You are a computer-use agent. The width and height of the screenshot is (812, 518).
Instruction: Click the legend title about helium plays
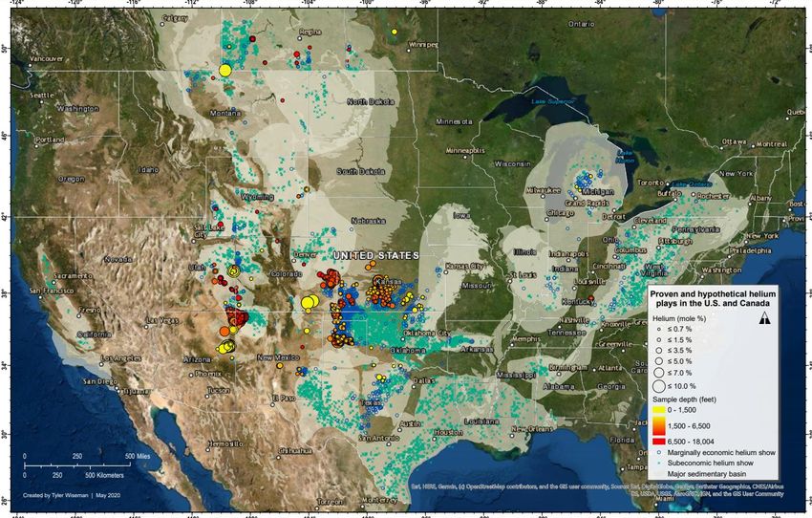coord(713,298)
